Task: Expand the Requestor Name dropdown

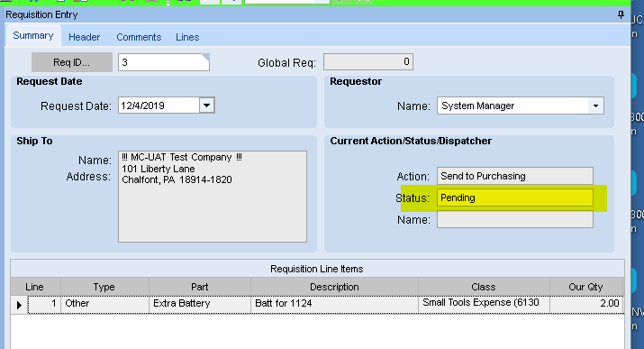Action: 595,106
